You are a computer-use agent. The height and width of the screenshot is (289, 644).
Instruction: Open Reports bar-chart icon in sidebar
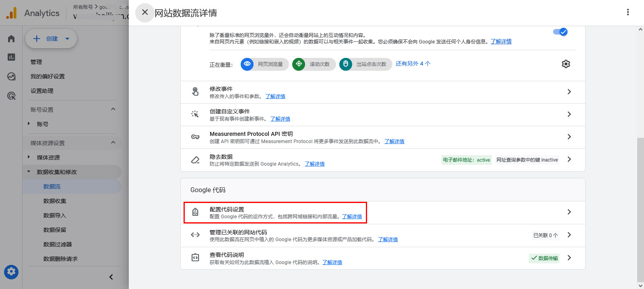click(x=11, y=57)
